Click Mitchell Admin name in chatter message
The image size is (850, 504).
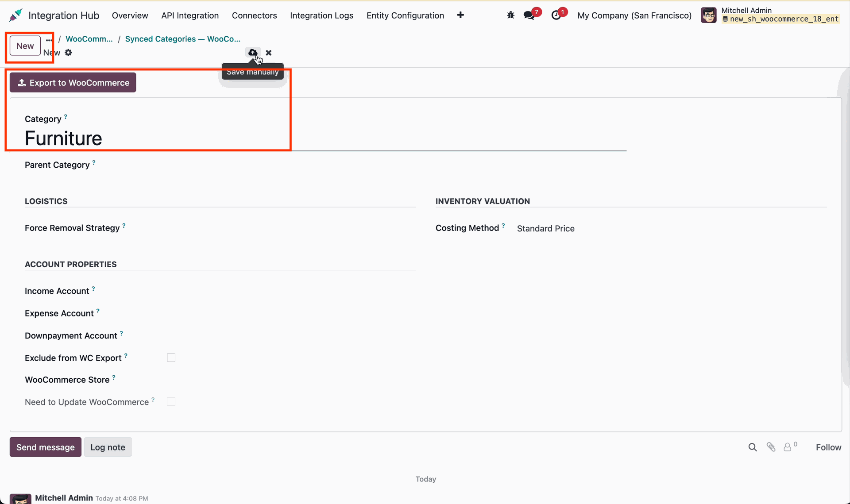tap(64, 498)
